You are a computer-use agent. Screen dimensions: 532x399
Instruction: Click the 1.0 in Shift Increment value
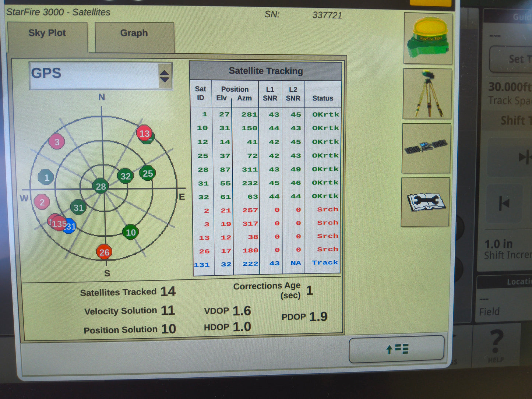click(498, 244)
